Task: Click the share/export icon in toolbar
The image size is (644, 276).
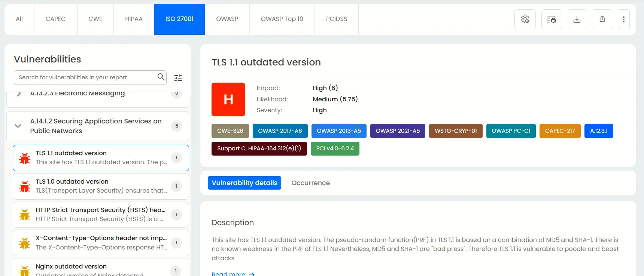Action: click(602, 19)
